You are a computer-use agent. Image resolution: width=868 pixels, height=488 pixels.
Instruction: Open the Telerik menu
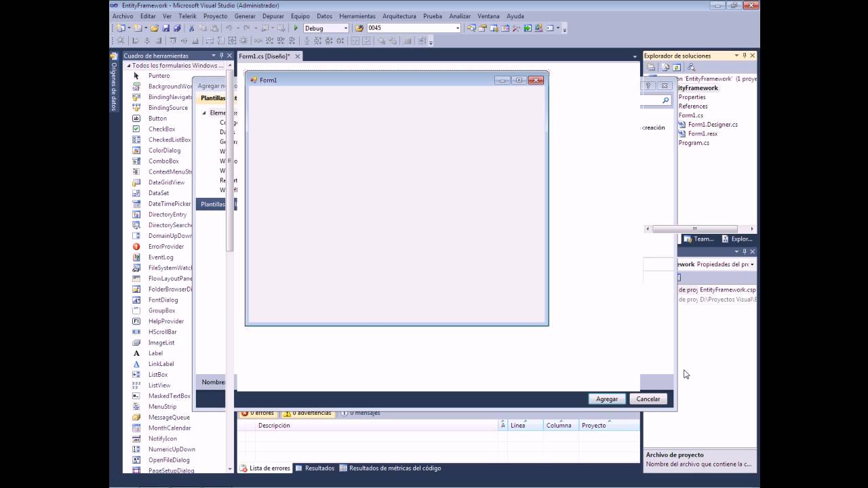[187, 16]
